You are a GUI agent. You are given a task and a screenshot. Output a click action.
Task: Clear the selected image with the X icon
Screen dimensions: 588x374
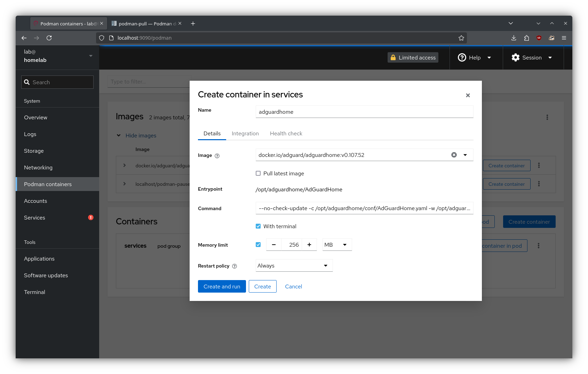(454, 155)
